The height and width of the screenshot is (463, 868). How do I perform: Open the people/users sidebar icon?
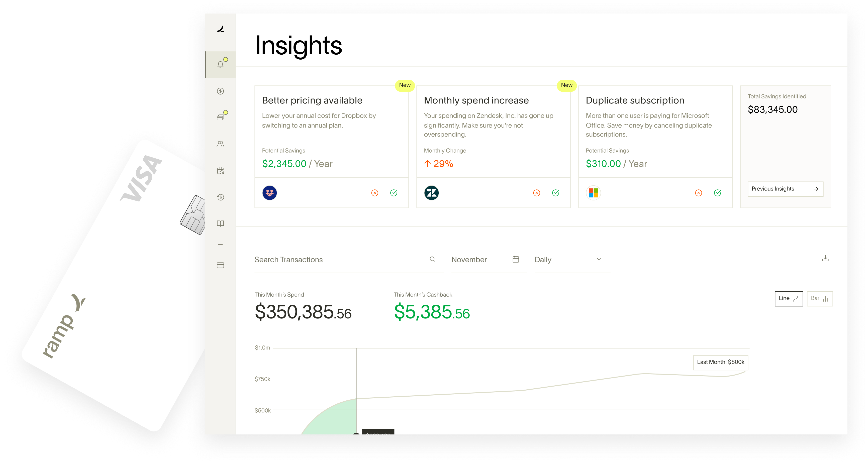pos(220,144)
